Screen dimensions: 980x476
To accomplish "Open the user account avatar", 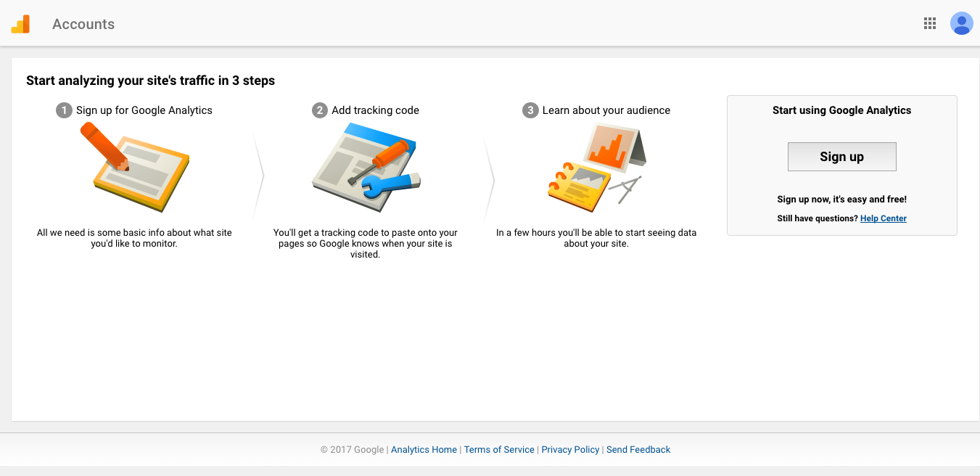I will 961,24.
